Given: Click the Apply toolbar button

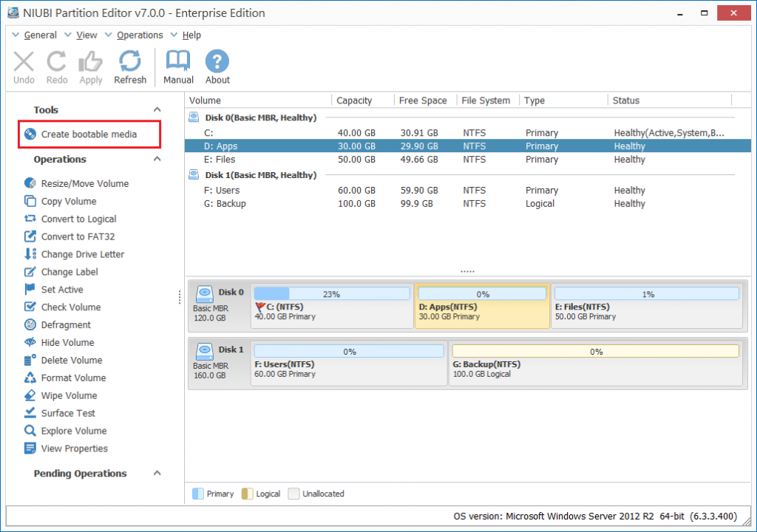Looking at the screenshot, I should pos(90,66).
